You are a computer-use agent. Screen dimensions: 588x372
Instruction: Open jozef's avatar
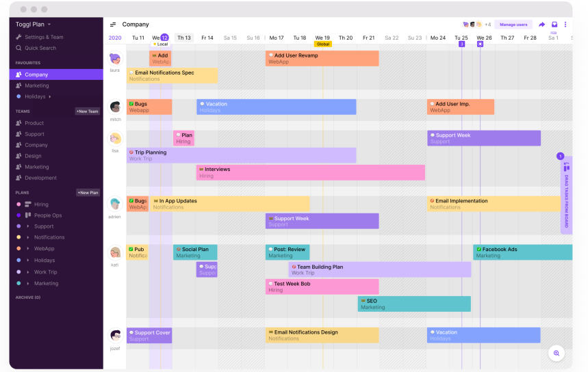(115, 336)
